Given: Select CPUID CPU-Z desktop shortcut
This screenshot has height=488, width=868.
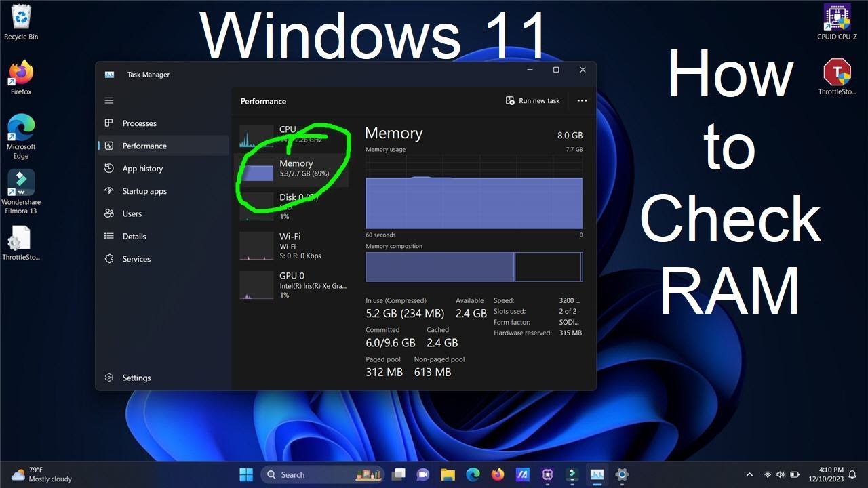Looking at the screenshot, I should coord(837,22).
